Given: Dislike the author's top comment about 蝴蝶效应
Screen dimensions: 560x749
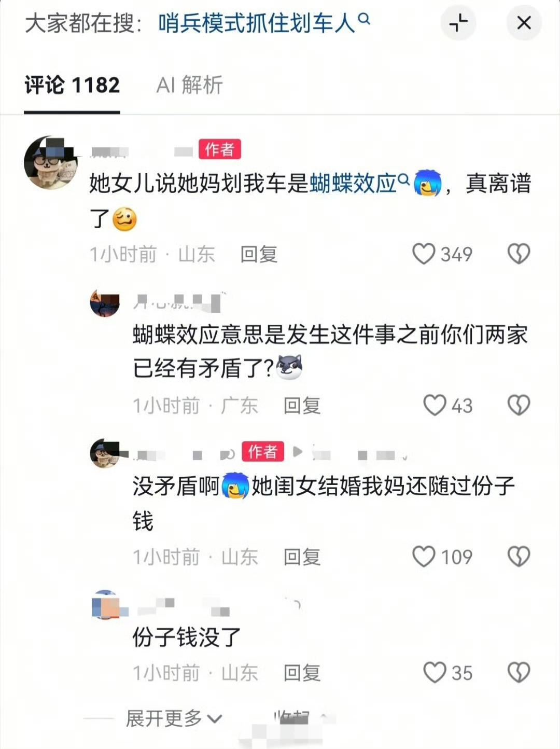Looking at the screenshot, I should 519,254.
